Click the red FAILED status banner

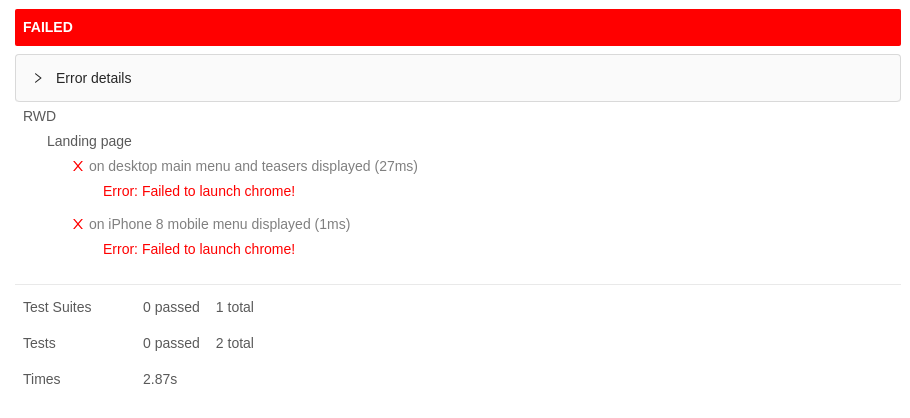[x=457, y=27]
